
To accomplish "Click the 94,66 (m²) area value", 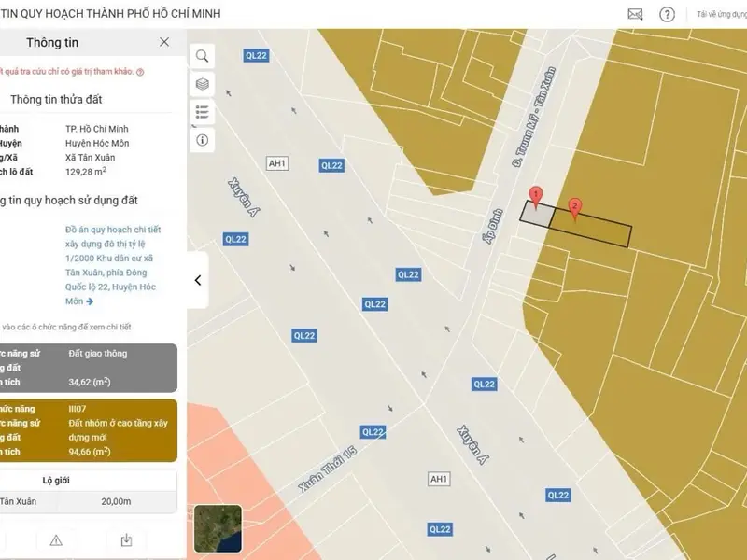I will (90, 452).
